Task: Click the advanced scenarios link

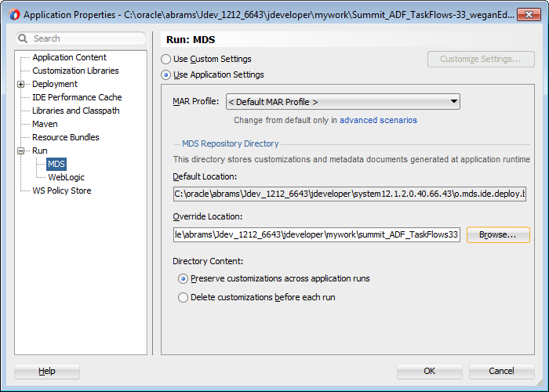Action: point(378,121)
